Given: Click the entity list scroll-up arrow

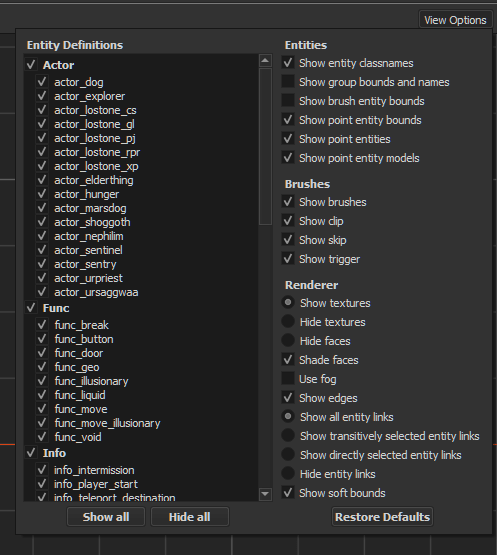Looking at the screenshot, I should [x=265, y=61].
